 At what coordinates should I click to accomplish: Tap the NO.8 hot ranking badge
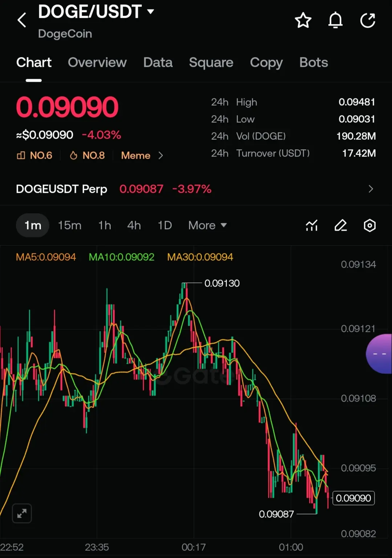click(87, 155)
